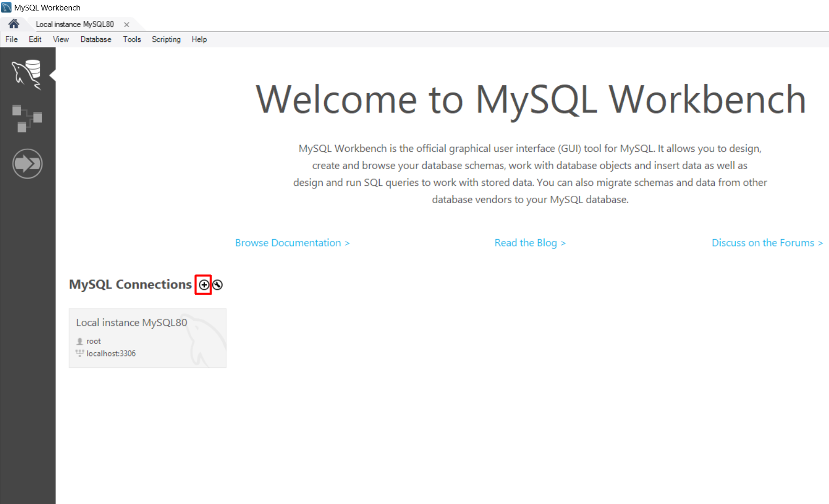Open the Models sidebar view
The image size is (829, 504).
(27, 118)
